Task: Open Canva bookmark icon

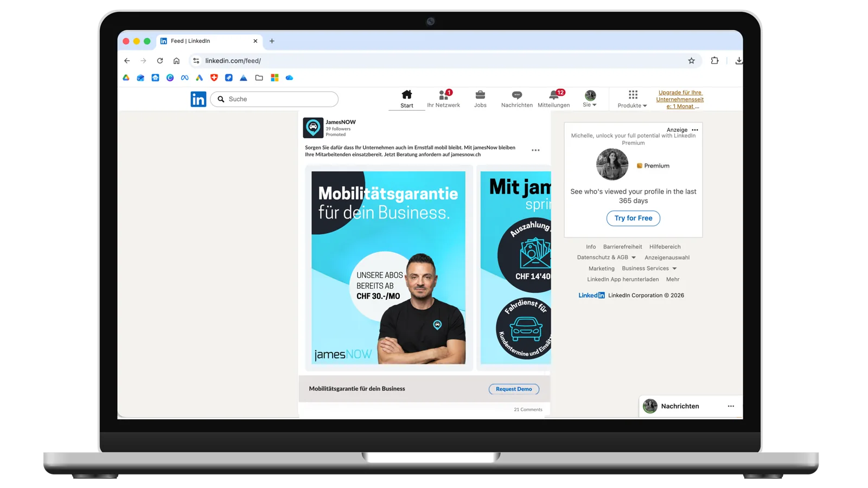Action: click(170, 78)
